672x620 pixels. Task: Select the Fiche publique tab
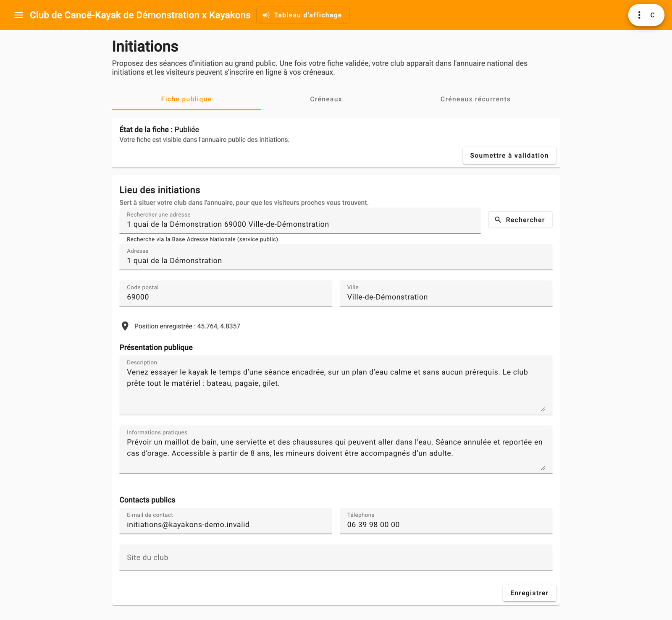click(x=186, y=99)
